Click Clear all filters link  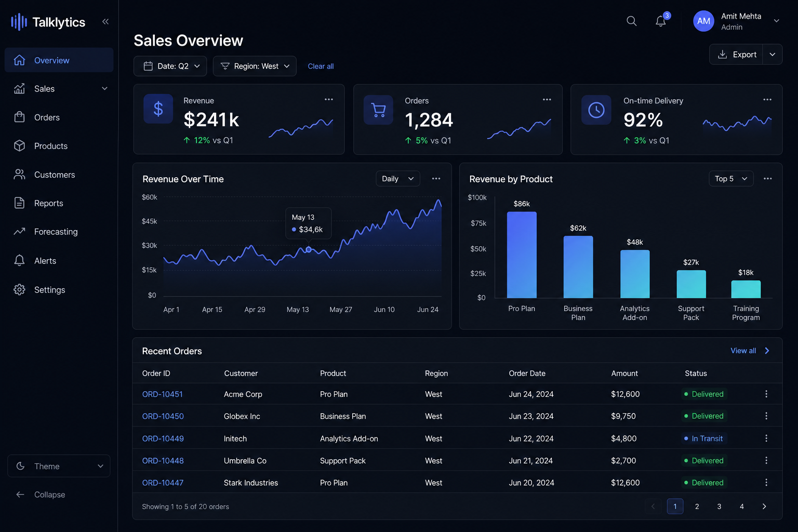321,66
